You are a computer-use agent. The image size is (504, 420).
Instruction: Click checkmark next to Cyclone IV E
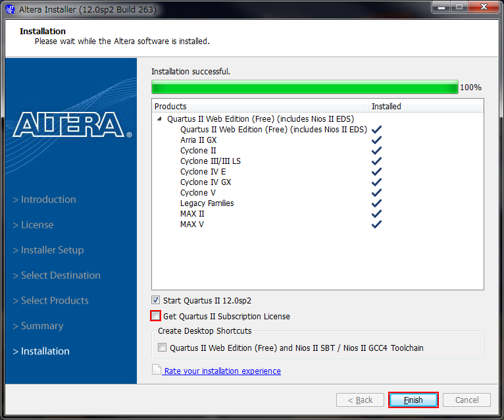376,172
